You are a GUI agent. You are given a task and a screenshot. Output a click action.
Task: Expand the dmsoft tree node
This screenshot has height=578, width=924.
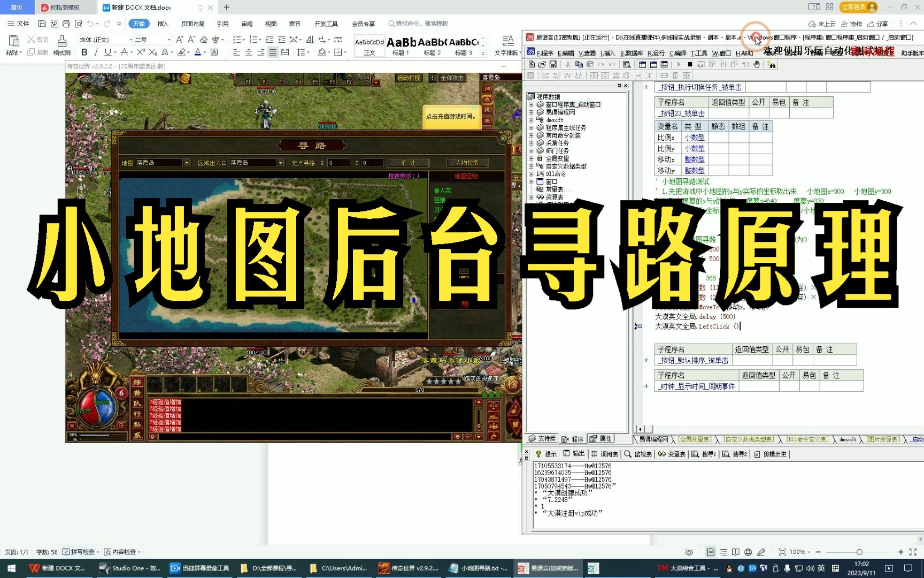click(531, 120)
